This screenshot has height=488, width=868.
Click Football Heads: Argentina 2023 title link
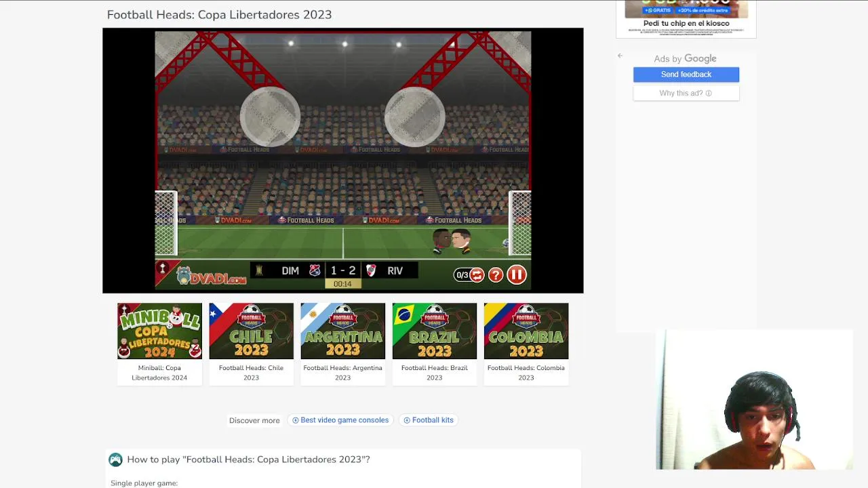pos(342,373)
